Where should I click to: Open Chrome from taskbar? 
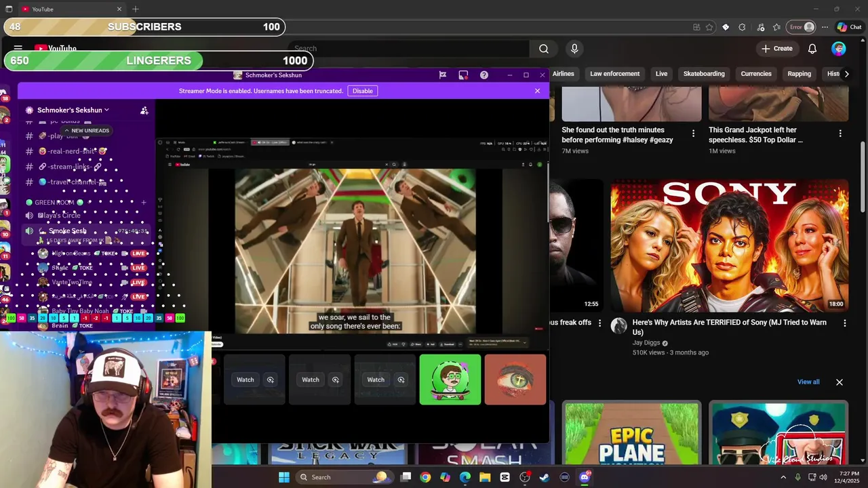425,477
